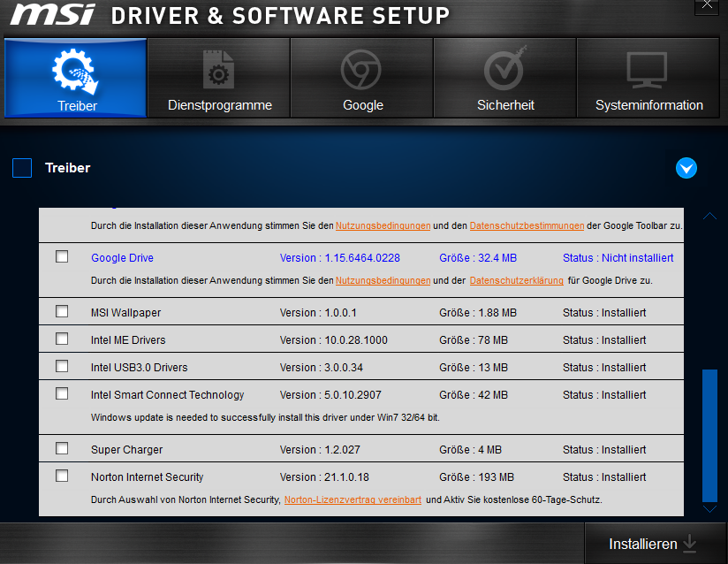Click the Norton Internet Security name
Viewport: 728px width, 564px height.
coord(148,477)
